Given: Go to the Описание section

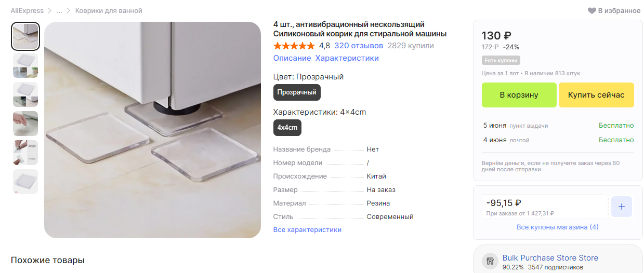Looking at the screenshot, I should [292, 58].
